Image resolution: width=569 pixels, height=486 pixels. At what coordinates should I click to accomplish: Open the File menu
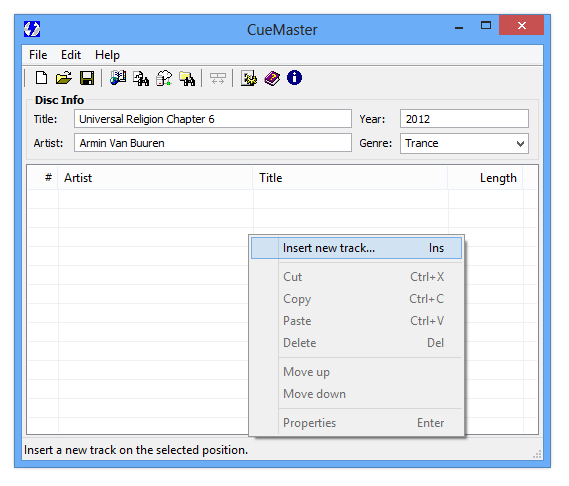(38, 55)
